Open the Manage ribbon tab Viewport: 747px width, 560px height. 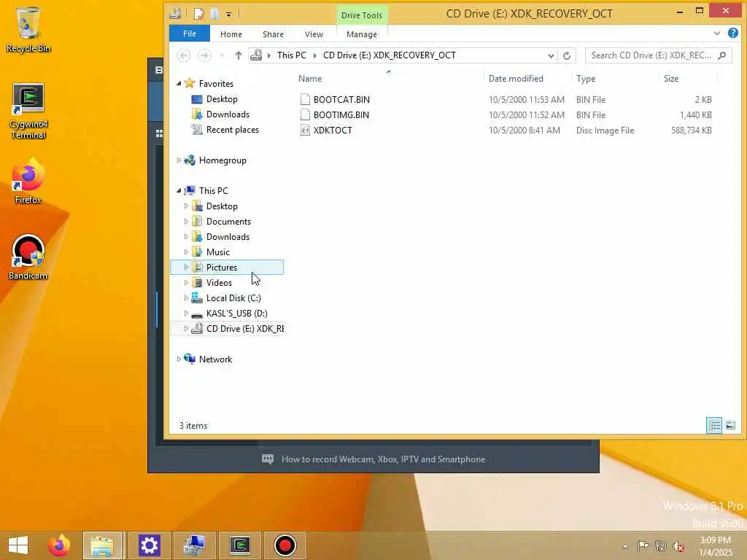(x=362, y=34)
